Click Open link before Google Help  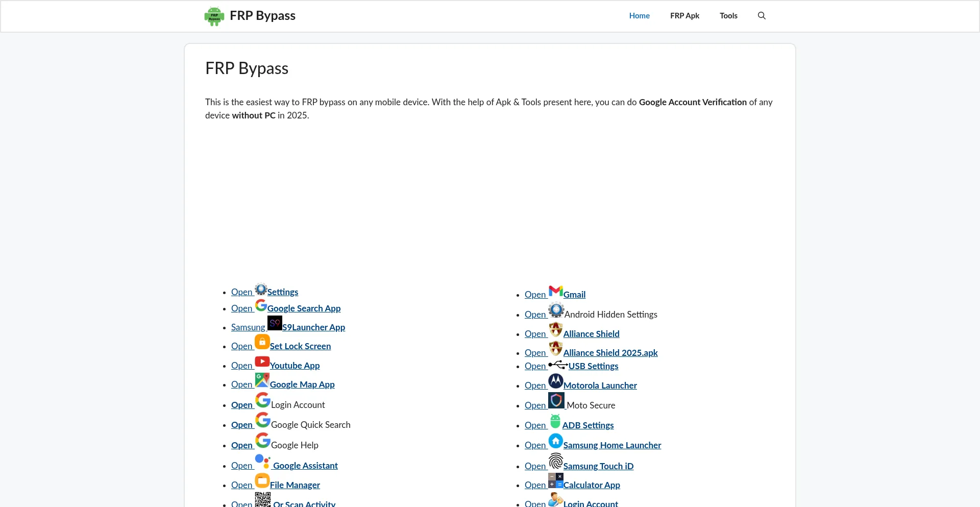[x=242, y=445]
